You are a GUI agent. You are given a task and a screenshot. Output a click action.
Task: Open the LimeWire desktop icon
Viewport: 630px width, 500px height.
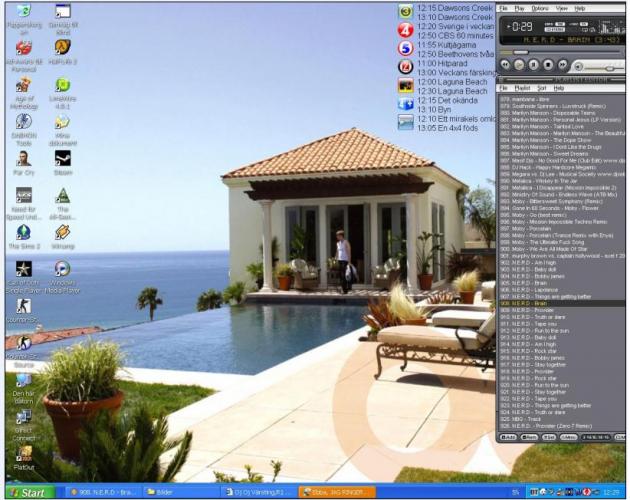[x=62, y=87]
